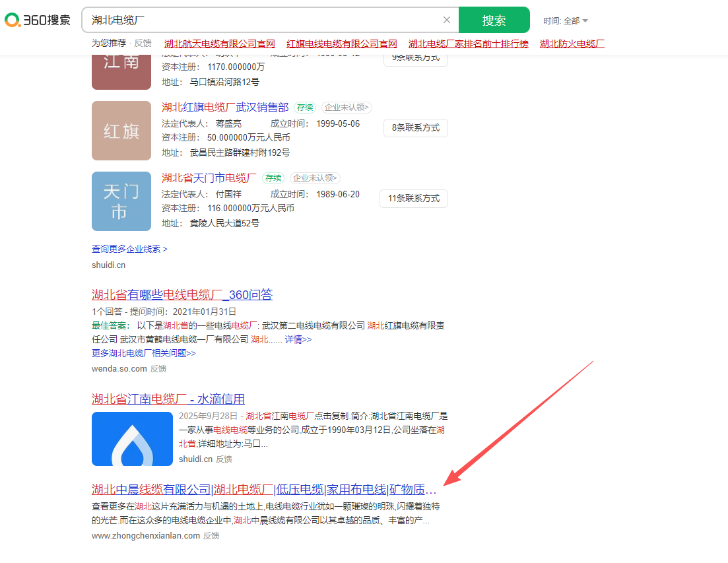Expand answer with 详情>> link

[298, 339]
